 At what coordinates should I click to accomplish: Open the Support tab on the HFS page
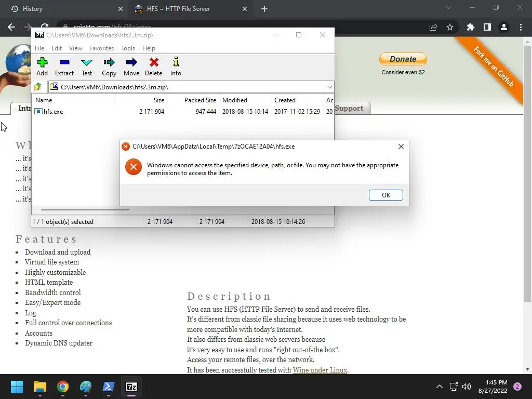(x=349, y=108)
